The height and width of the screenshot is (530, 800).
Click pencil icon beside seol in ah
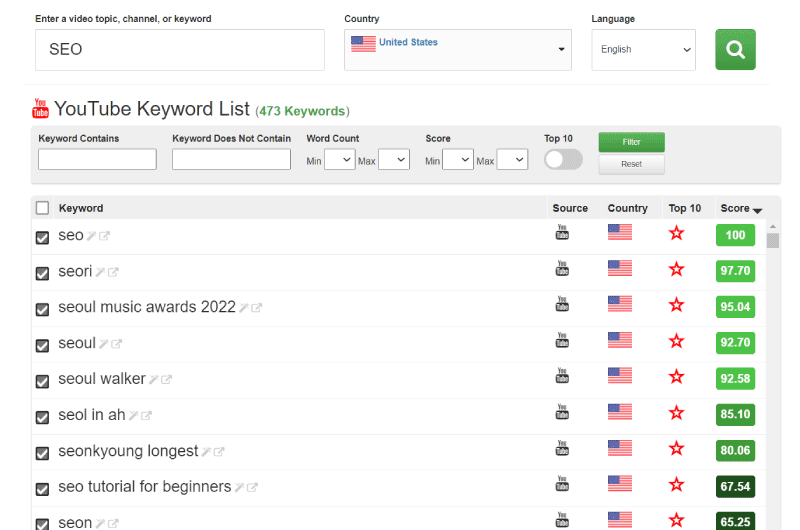click(133, 416)
